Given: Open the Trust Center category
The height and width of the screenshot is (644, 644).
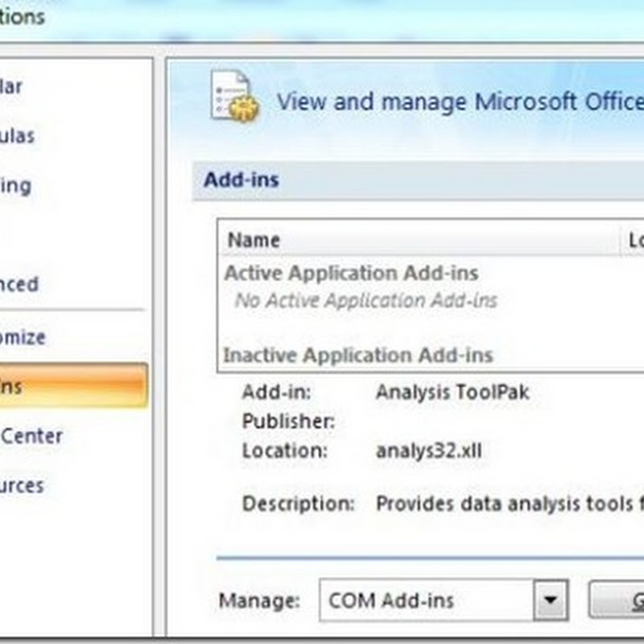Looking at the screenshot, I should coord(32,436).
